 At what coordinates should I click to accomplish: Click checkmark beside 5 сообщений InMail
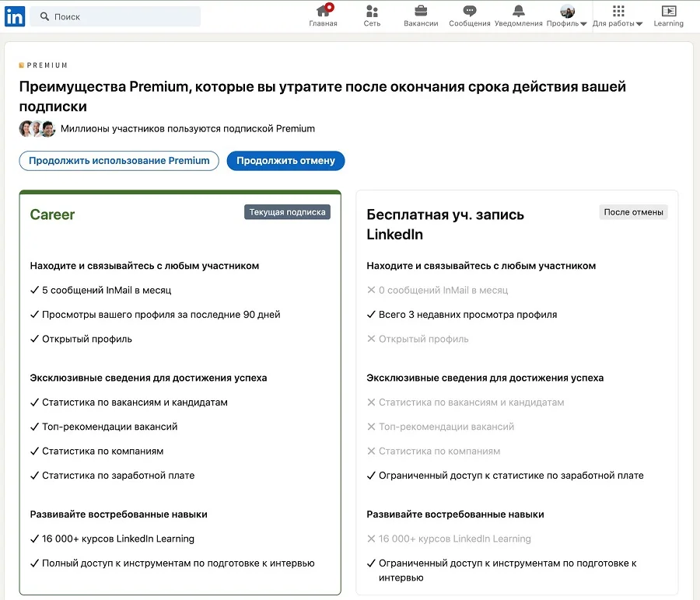click(x=34, y=290)
